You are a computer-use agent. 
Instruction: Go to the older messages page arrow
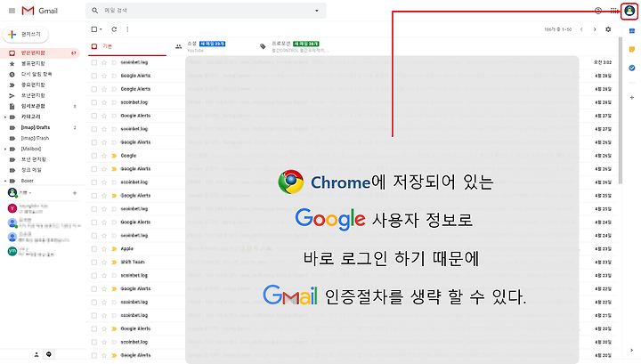[595, 29]
